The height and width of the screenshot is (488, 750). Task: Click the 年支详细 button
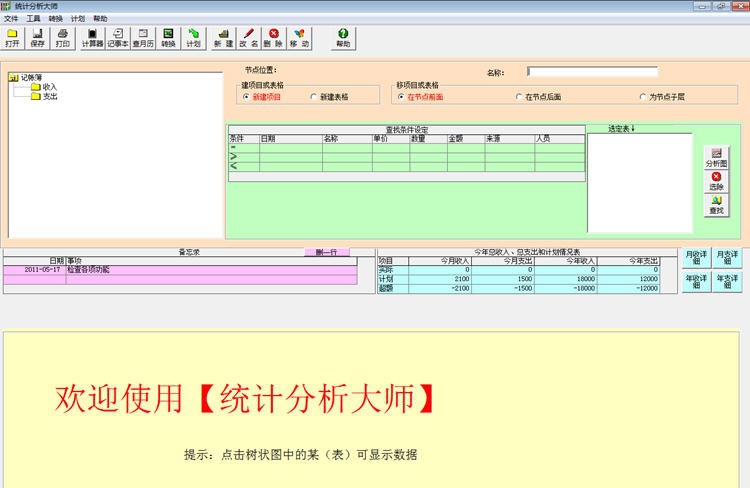click(727, 281)
